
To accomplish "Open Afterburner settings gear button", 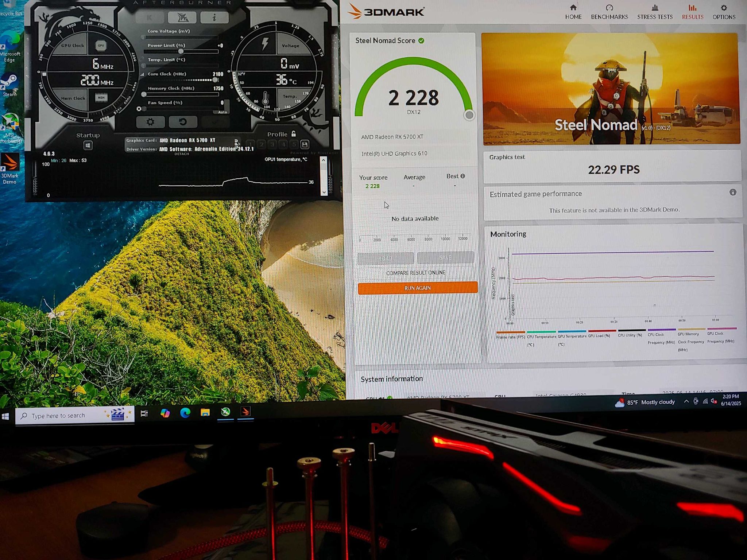I will pos(150,122).
